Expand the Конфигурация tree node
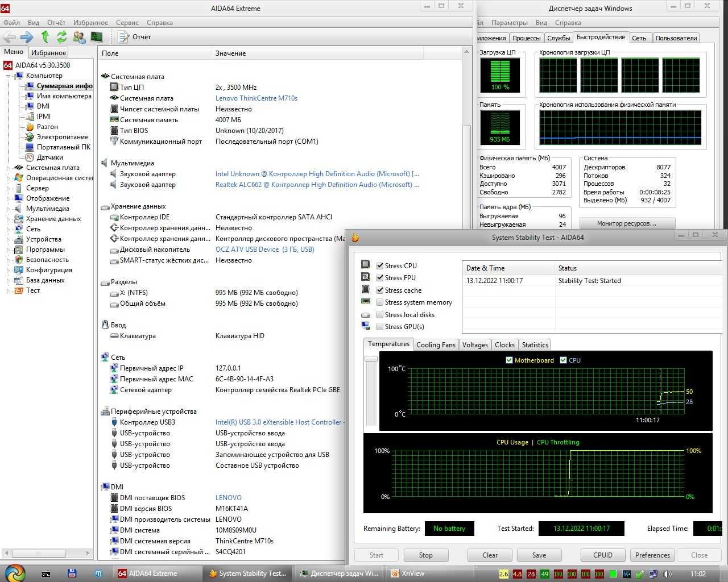728x582 pixels. (9, 270)
